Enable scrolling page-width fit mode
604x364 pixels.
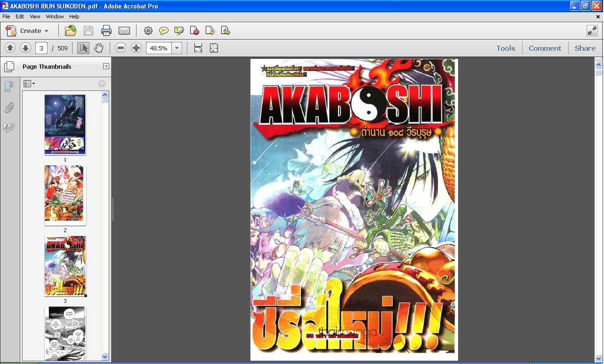coord(198,48)
